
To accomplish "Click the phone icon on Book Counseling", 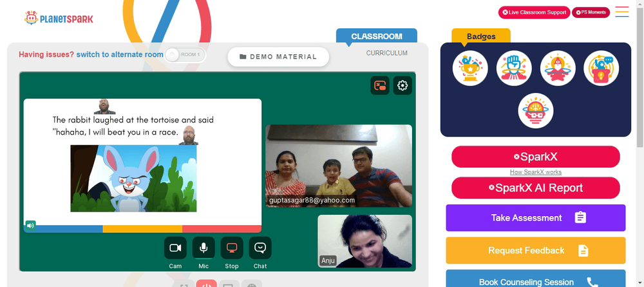I will coord(592,282).
